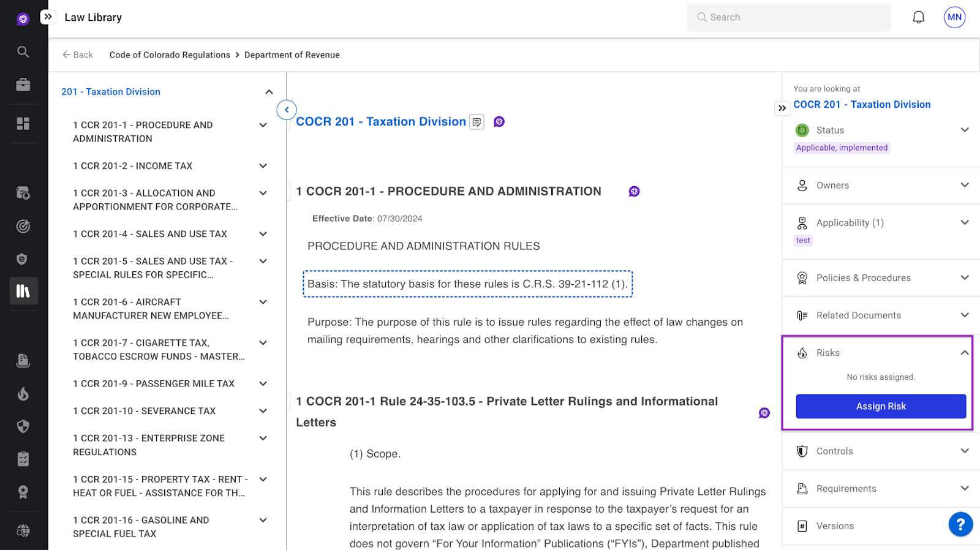Viewport: 980px width, 550px height.
Task: Go Back using the back link
Action: (78, 55)
